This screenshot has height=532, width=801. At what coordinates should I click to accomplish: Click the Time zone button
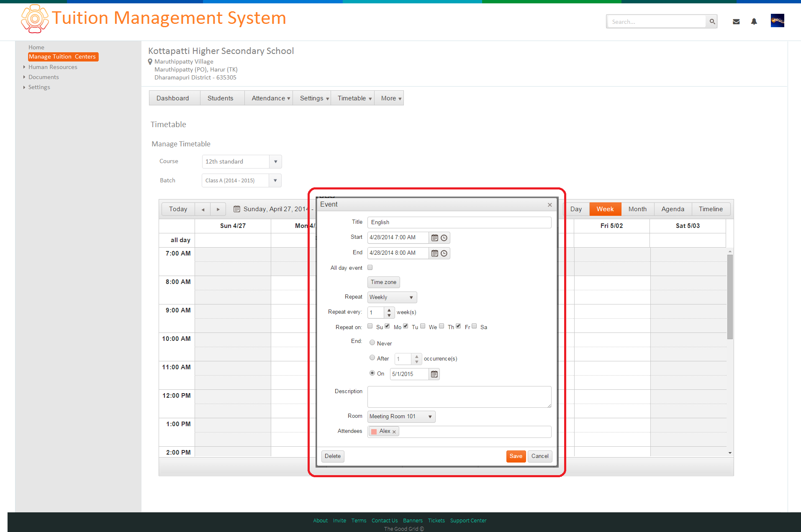383,282
